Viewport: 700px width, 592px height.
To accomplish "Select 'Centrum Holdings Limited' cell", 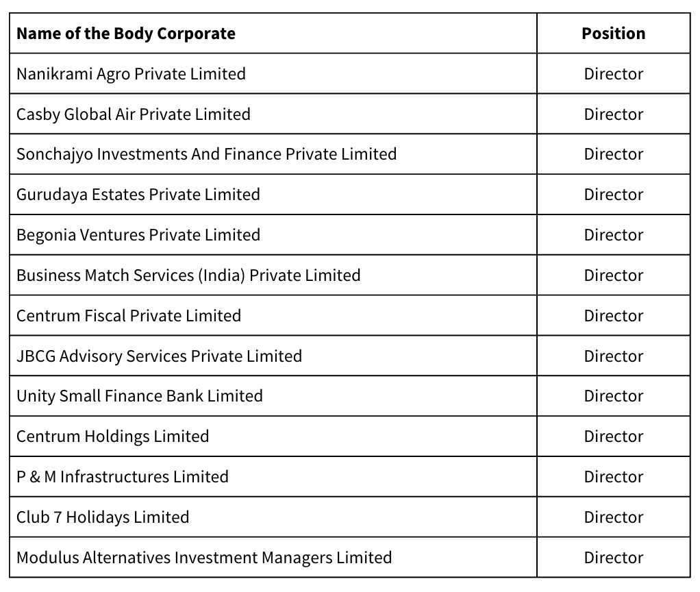I will point(113,436).
